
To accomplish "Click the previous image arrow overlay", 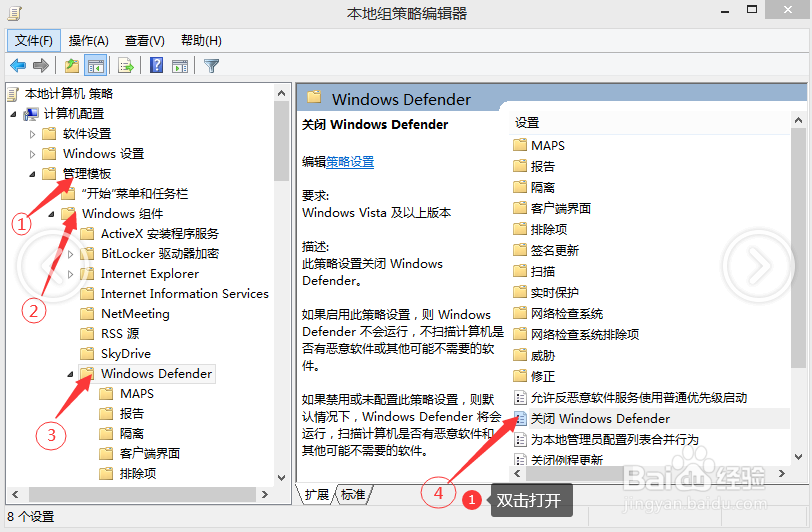I will point(51,266).
